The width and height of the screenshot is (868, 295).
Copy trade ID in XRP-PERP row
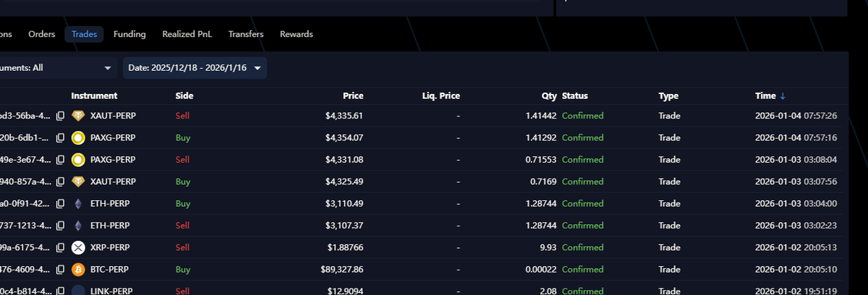point(61,247)
